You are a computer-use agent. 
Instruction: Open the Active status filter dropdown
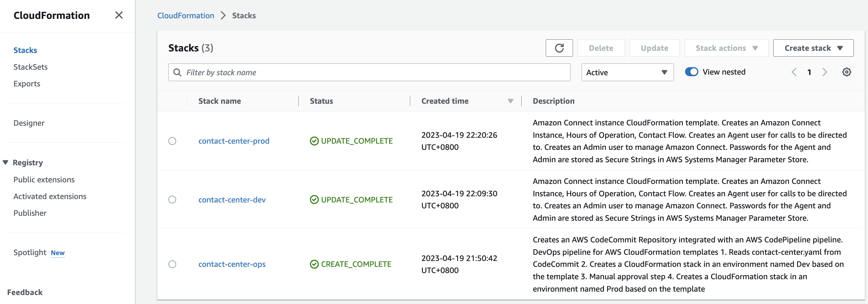pos(627,72)
